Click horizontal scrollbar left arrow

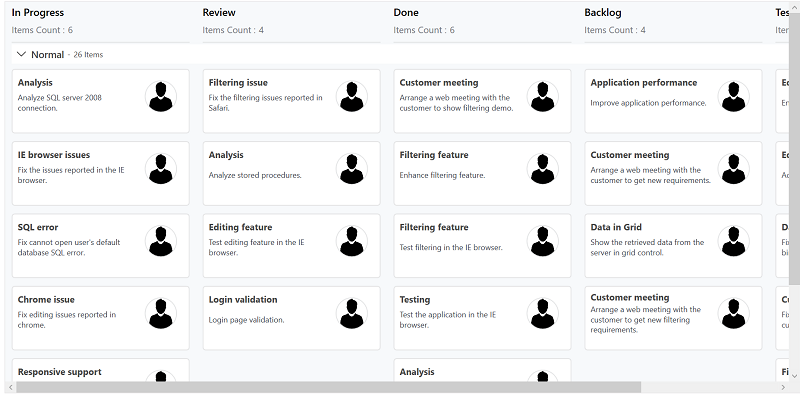click(x=10, y=387)
